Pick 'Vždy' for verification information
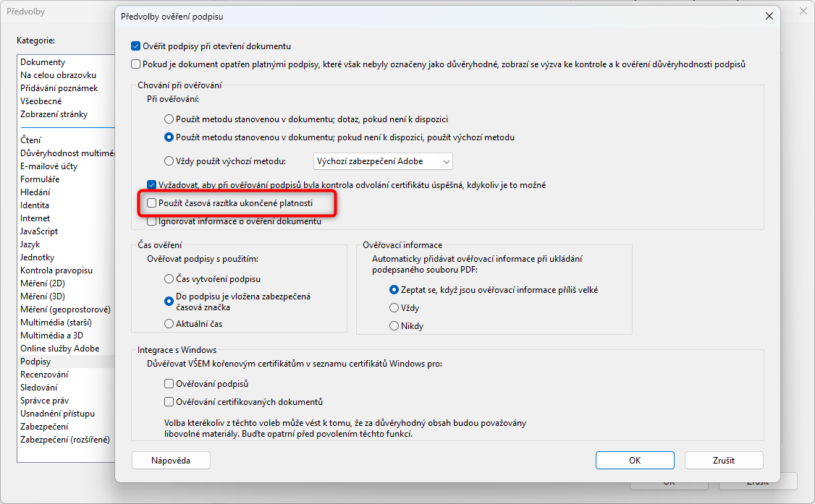The height and width of the screenshot is (504, 815). click(394, 308)
